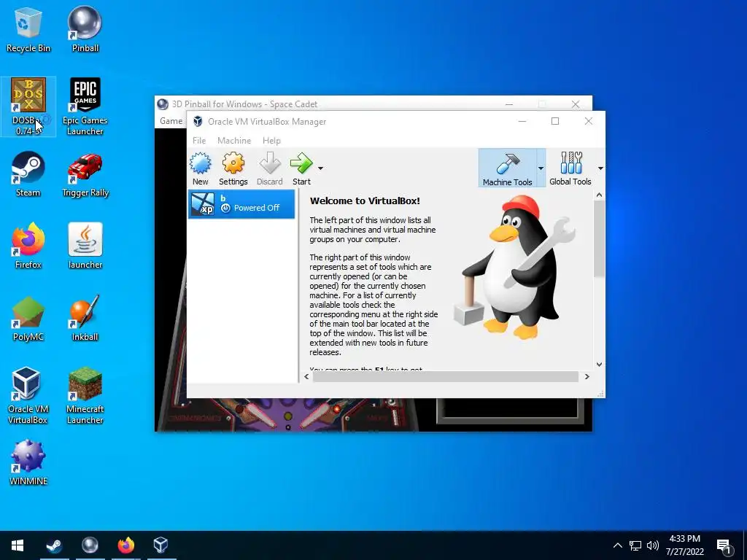
Task: Open the Machine Tools dropdown arrow
Action: pos(541,168)
